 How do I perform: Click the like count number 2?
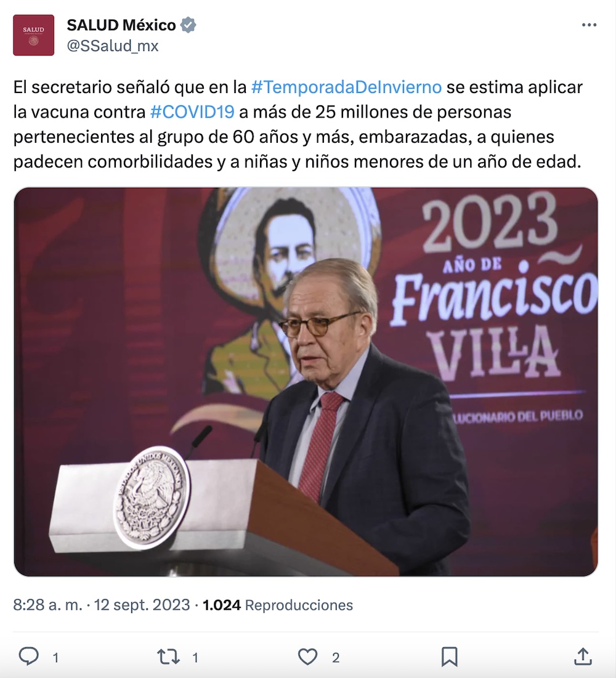336,658
